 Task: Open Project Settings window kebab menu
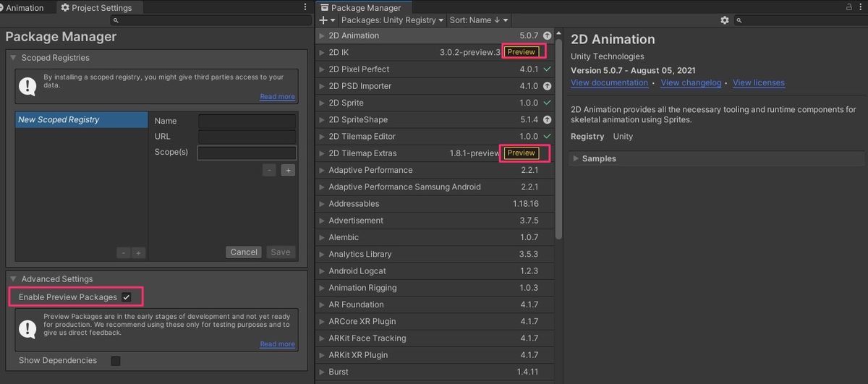(305, 7)
